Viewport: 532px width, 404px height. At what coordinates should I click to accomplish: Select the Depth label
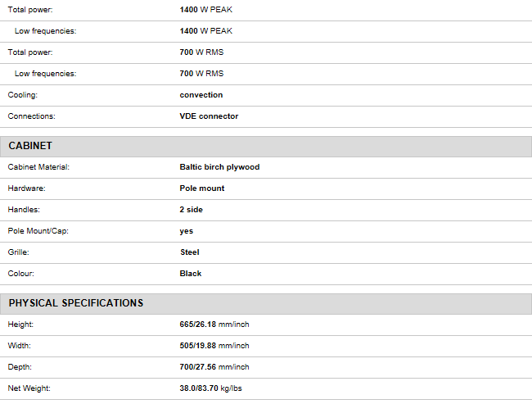(20, 367)
